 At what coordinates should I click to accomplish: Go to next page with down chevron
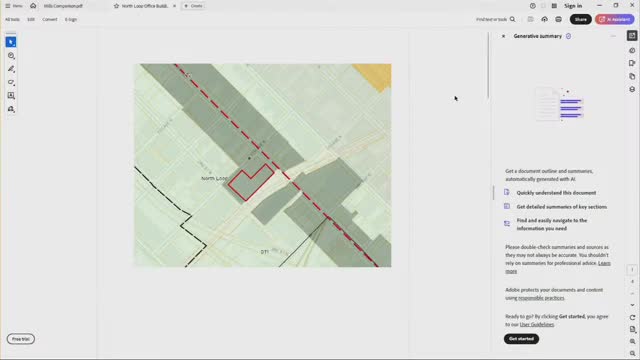pos(632,305)
